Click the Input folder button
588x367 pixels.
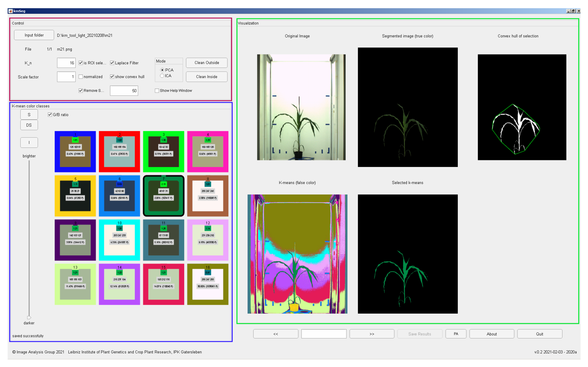tap(34, 35)
